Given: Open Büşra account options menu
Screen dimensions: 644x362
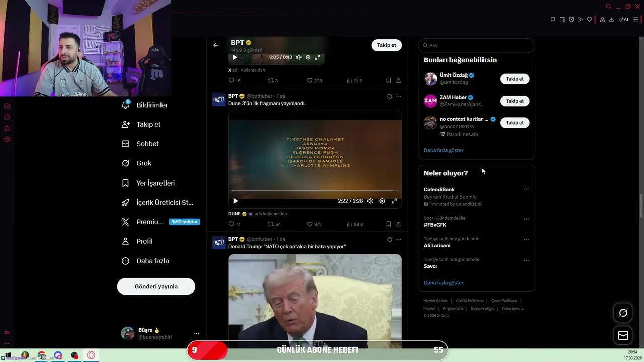Looking at the screenshot, I should point(197,333).
